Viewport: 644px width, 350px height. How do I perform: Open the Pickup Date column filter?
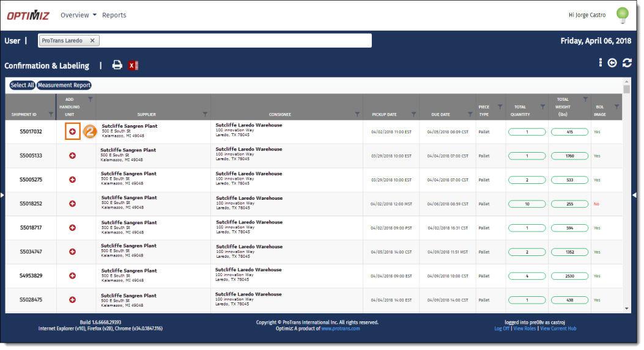413,114
